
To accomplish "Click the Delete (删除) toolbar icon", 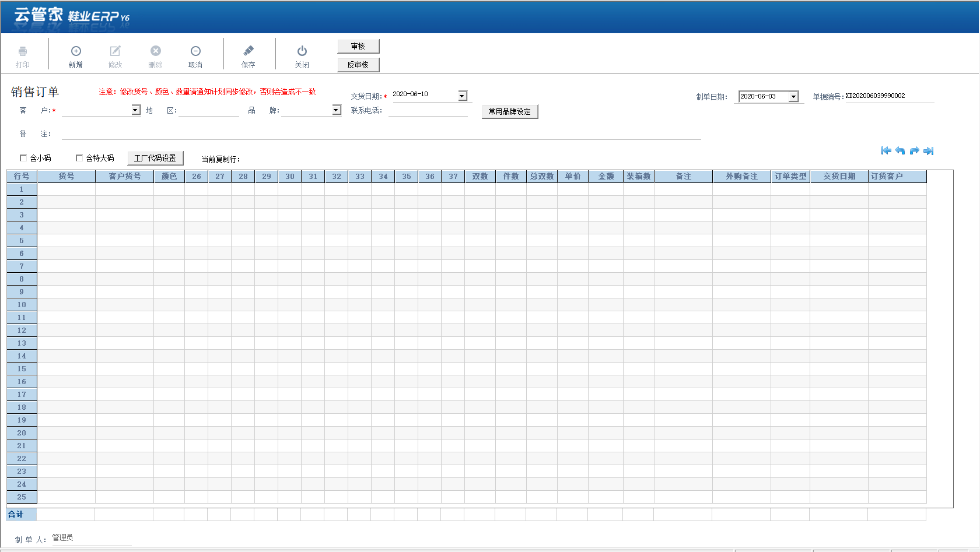I will point(156,51).
